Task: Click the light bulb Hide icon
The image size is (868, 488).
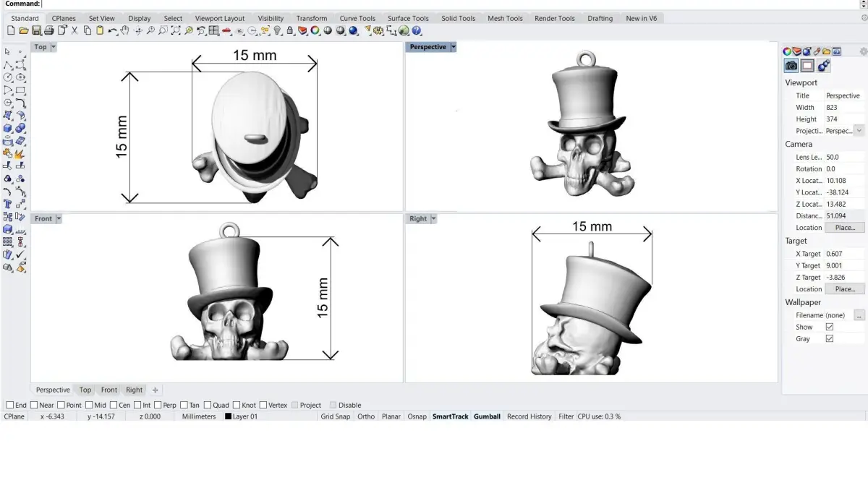Action: pyautogui.click(x=277, y=30)
